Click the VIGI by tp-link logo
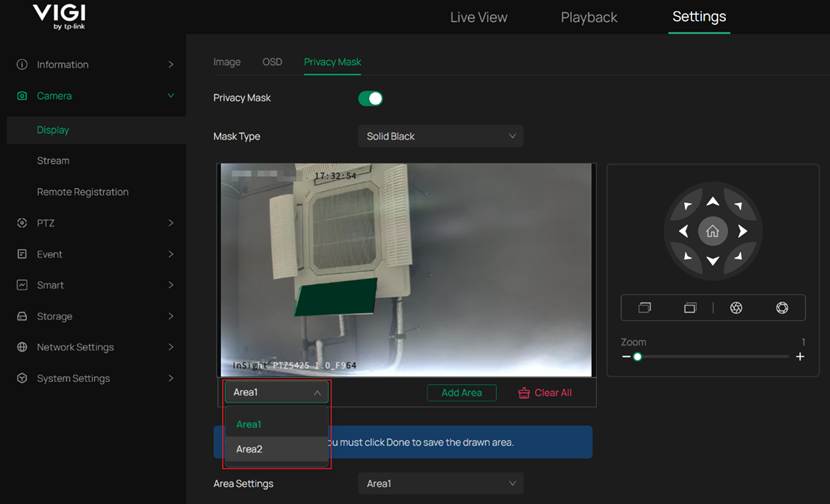Viewport: 830px width, 504px height. point(59,17)
